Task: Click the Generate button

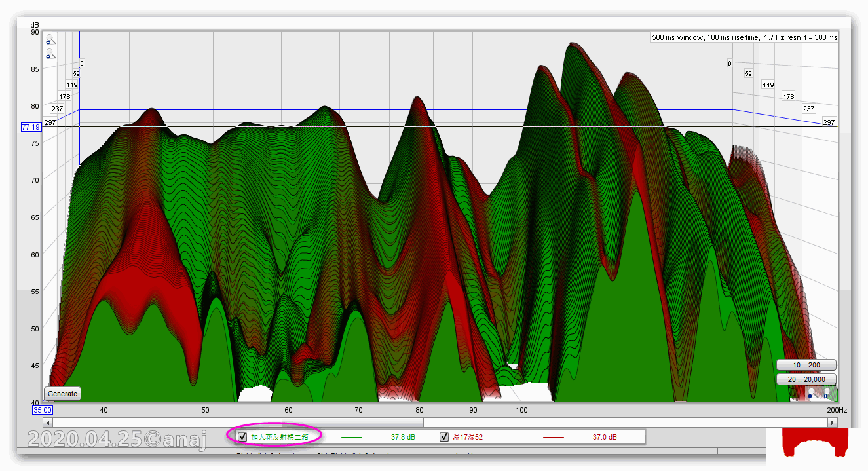Action: (x=63, y=394)
